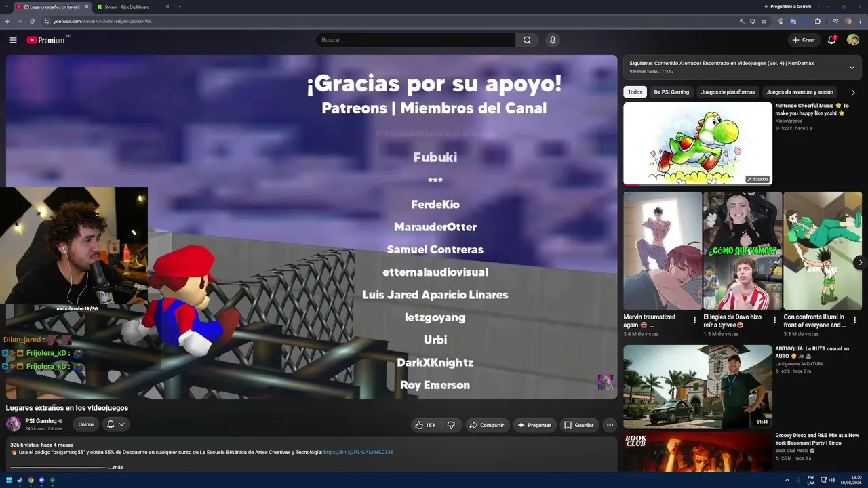Viewport: 868px width, 488px height.
Task: Open the Chrome profile avatar
Action: coord(848,21)
